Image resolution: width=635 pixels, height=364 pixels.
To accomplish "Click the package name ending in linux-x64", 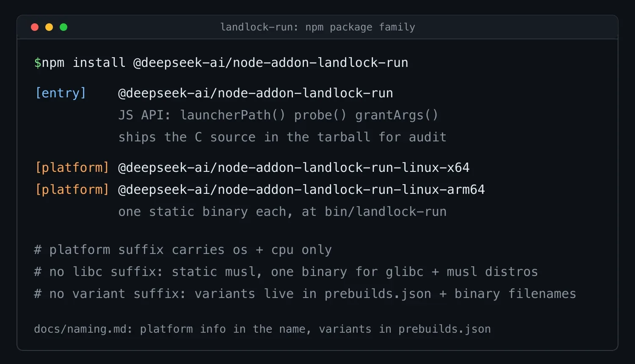I will point(294,168).
